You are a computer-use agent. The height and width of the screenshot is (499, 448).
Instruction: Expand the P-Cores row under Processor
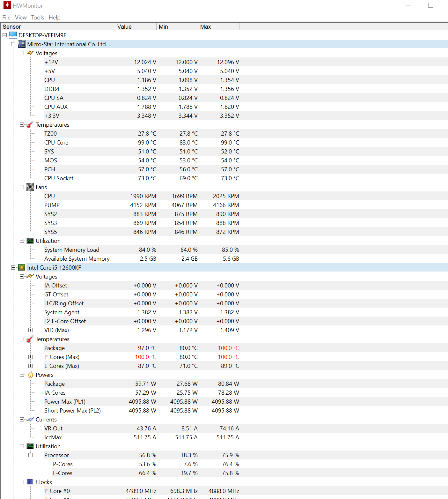39,464
